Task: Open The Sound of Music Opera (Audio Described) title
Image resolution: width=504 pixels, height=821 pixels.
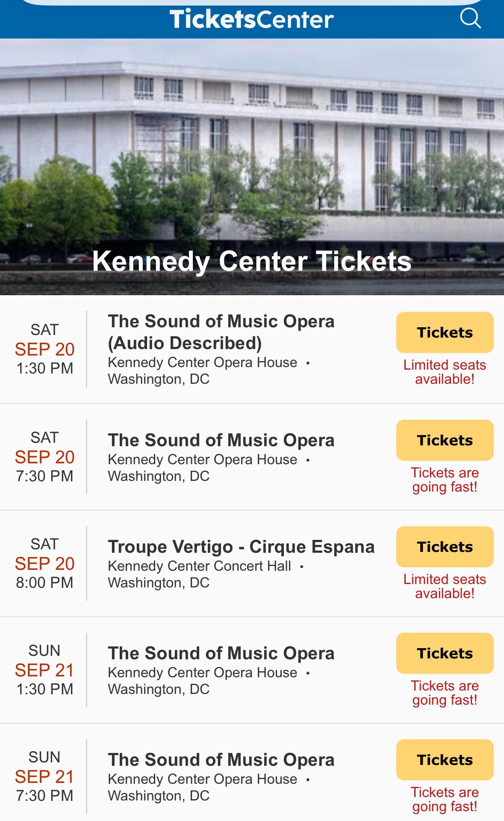Action: (221, 332)
